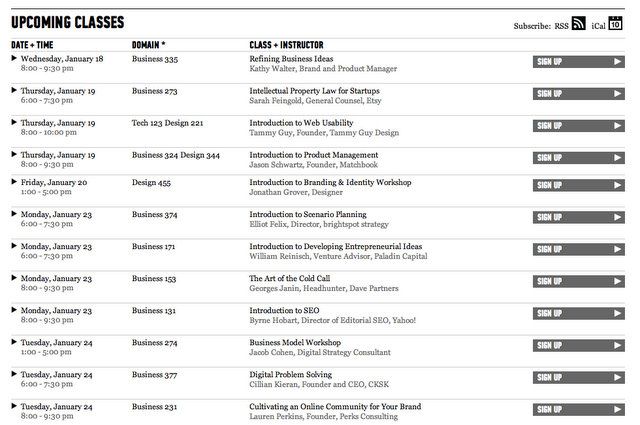Click the Class + Instructor column header
This screenshot has width=640, height=425.
click(x=291, y=45)
